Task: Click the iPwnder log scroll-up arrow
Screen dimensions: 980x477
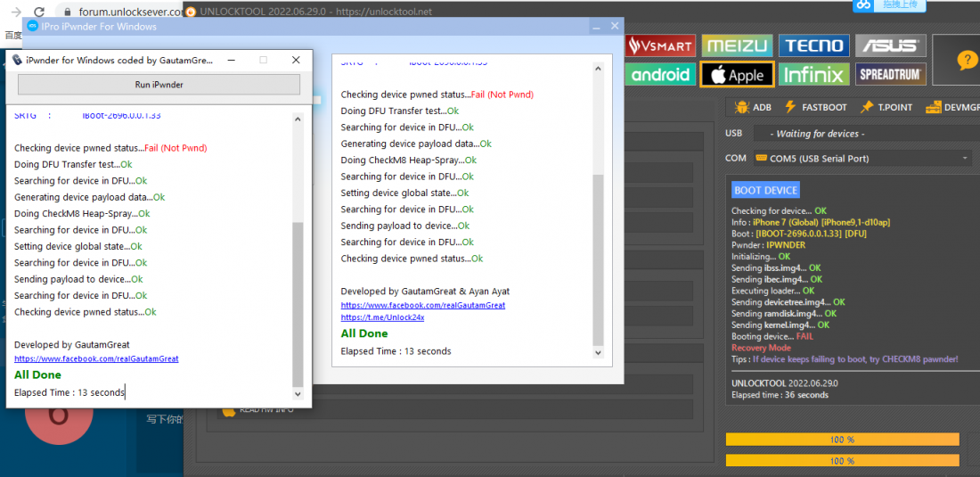Action: [298, 119]
